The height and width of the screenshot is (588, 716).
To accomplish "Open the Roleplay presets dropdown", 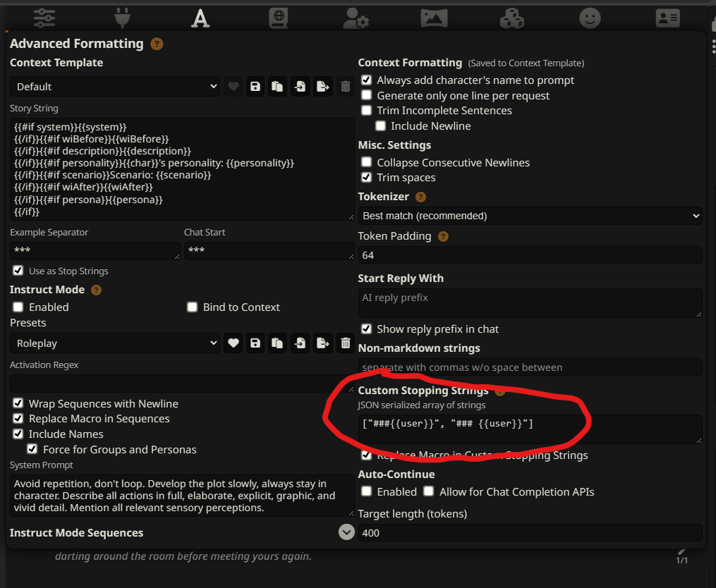I will pyautogui.click(x=115, y=343).
